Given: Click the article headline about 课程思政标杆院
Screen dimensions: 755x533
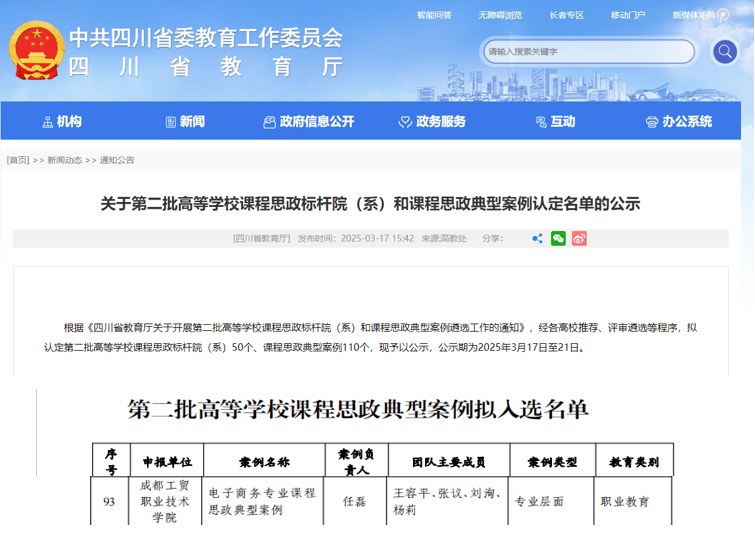Looking at the screenshot, I should click(x=370, y=204).
